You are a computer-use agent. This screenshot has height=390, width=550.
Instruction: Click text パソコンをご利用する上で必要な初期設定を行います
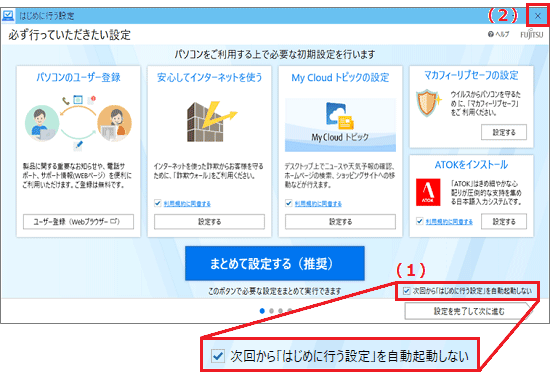[x=275, y=54]
